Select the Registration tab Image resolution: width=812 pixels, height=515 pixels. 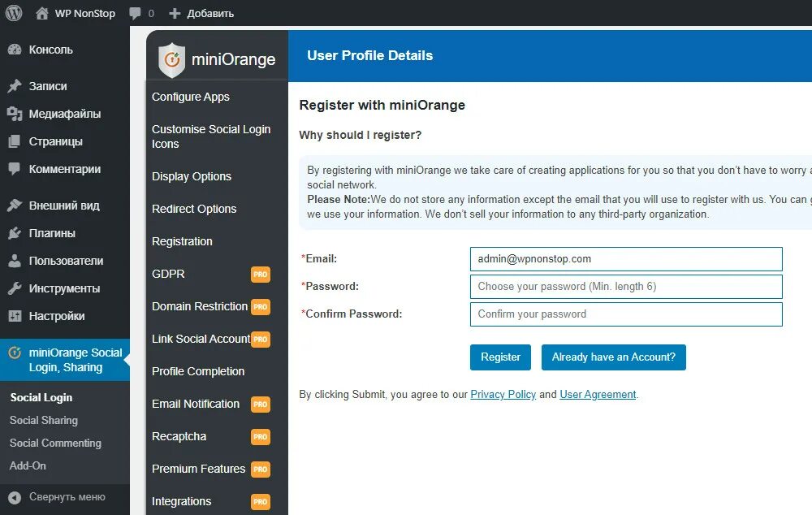click(182, 241)
